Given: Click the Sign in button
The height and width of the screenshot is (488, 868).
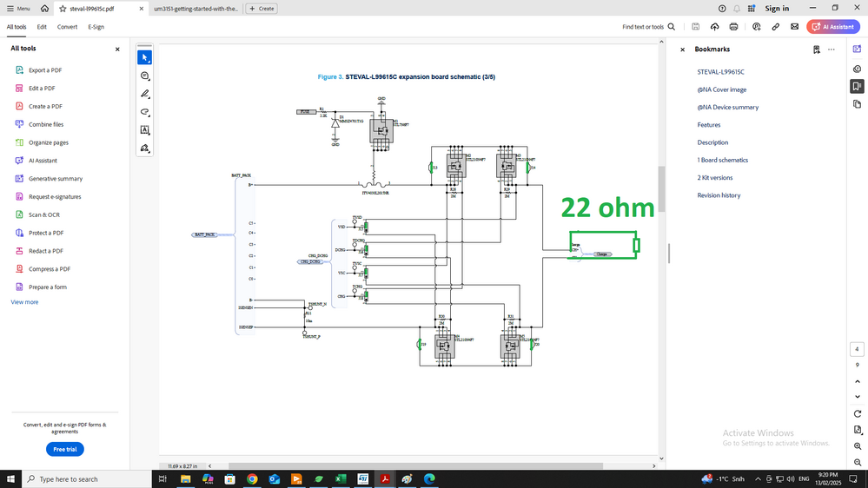Looking at the screenshot, I should point(777,9).
